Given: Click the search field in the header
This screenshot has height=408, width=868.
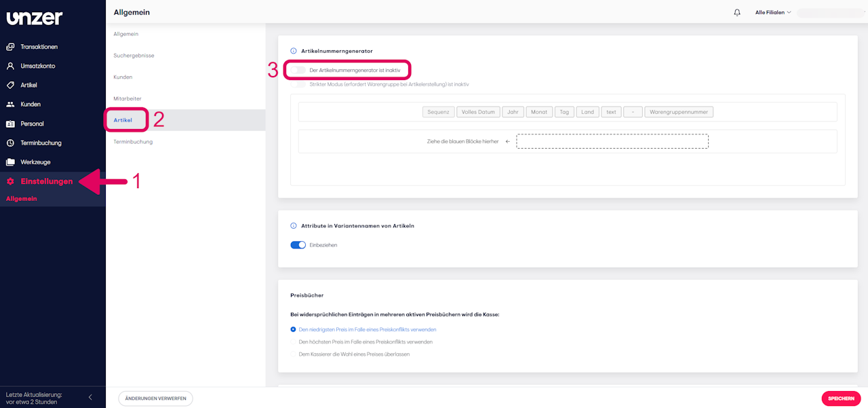Looking at the screenshot, I should [x=831, y=12].
